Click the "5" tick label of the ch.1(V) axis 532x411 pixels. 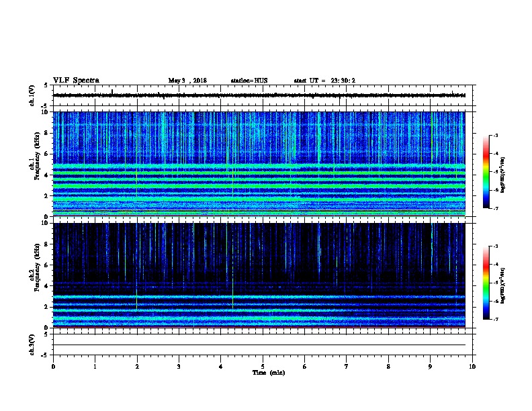tap(46, 85)
